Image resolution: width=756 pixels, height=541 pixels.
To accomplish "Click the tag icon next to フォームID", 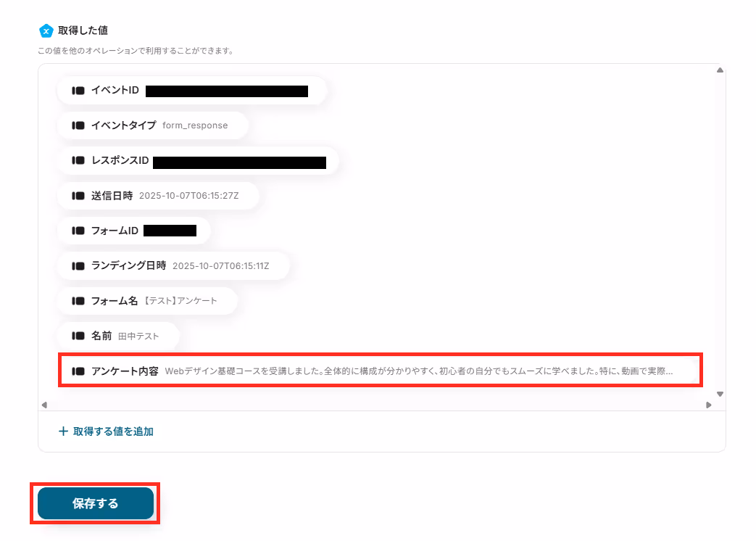I will tap(78, 231).
